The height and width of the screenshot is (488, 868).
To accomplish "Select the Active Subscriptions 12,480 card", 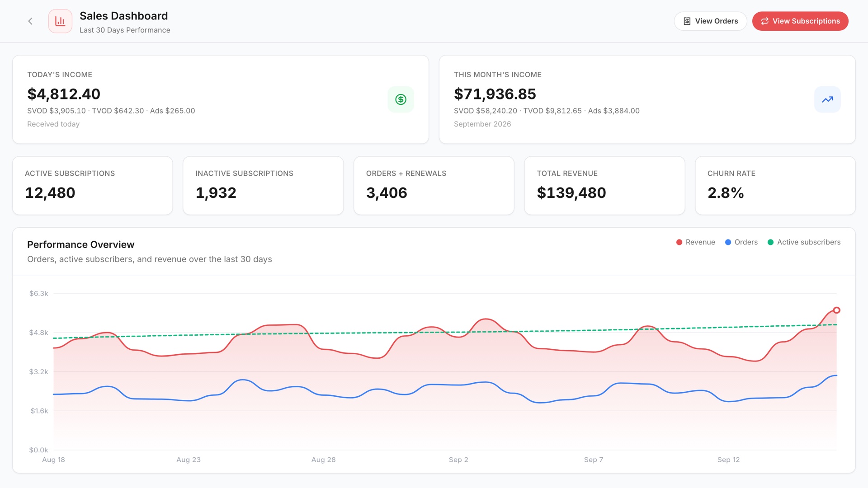I will coord(93,186).
